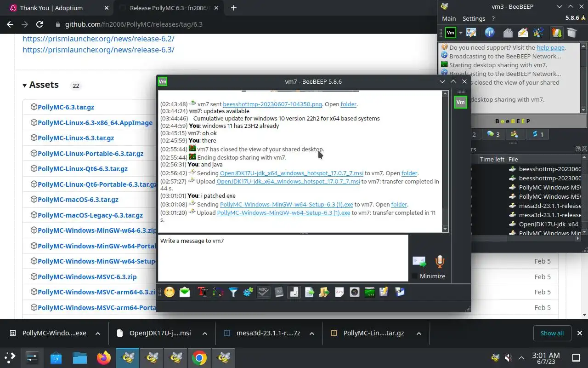Click the group chat creation icon in vm3 toolbar
The width and height of the screenshot is (588, 368).
point(538,33)
